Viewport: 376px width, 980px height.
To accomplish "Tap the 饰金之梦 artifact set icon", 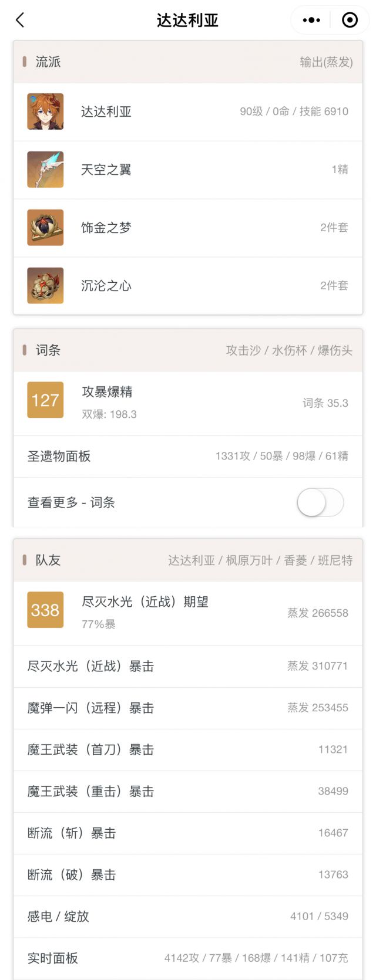I will (45, 228).
